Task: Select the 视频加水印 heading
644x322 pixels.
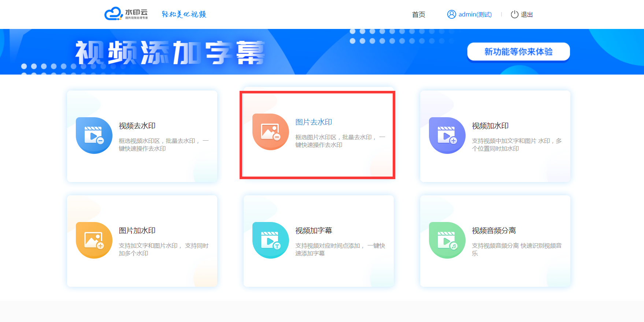Action: 490,126
